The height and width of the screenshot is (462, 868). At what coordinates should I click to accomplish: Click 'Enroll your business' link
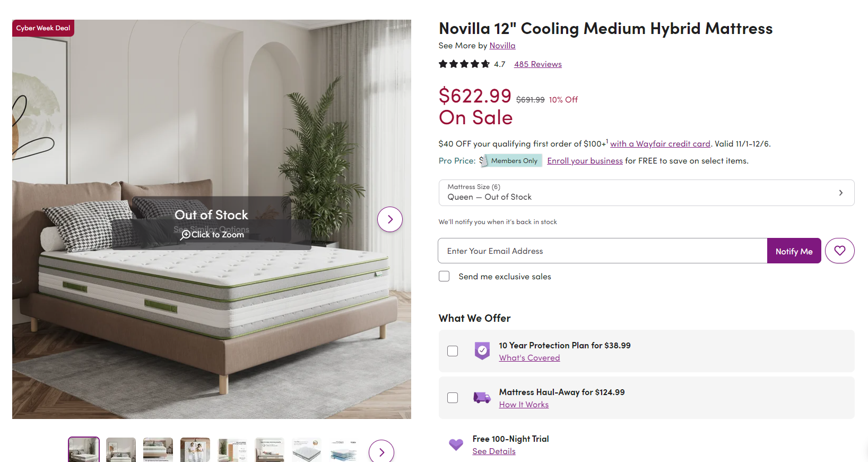[x=585, y=161]
